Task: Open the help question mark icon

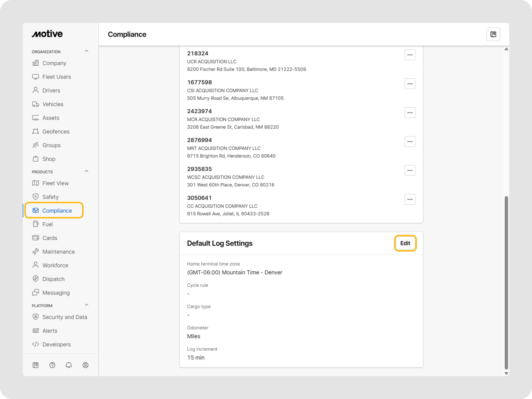Action: tap(52, 365)
